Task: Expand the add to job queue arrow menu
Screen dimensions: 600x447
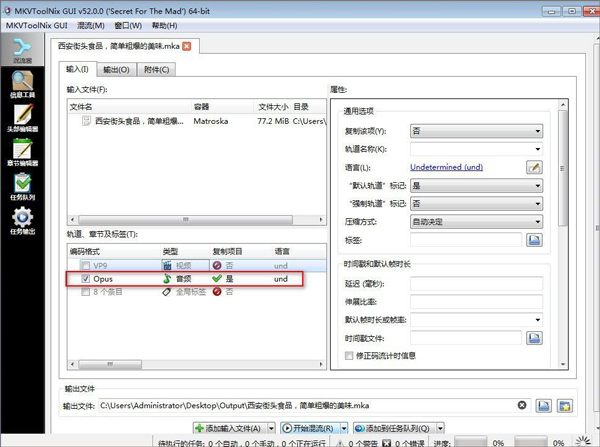Action: pyautogui.click(x=440, y=428)
